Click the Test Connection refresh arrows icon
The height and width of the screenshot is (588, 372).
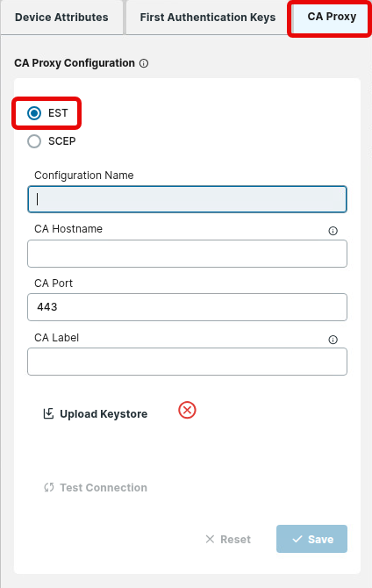point(49,487)
